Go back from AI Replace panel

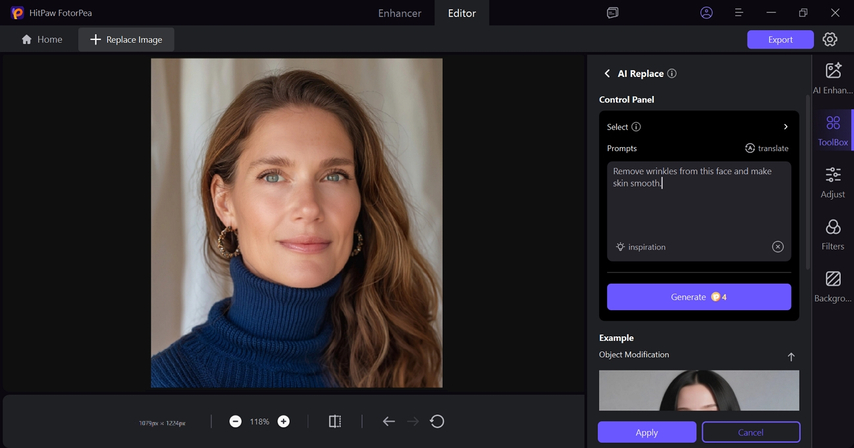(x=607, y=73)
